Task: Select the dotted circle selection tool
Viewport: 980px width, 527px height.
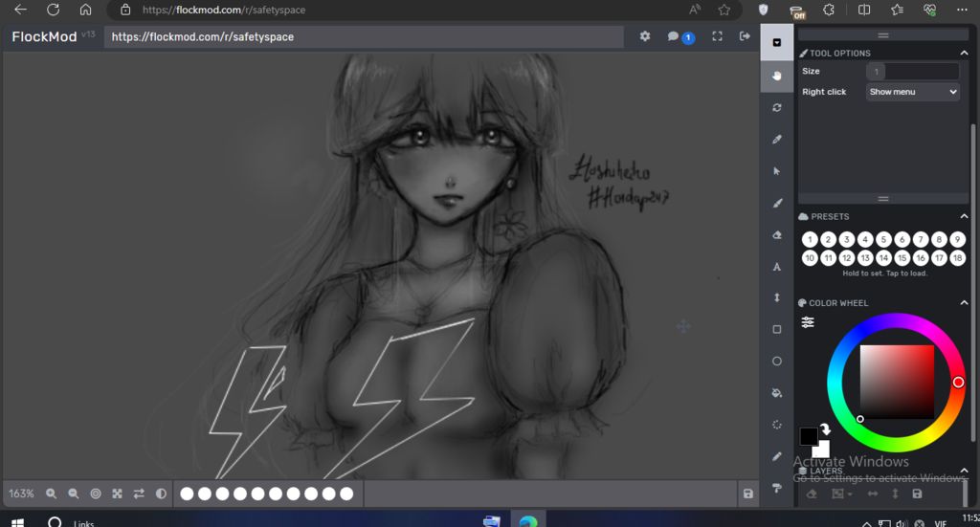Action: pos(777,425)
